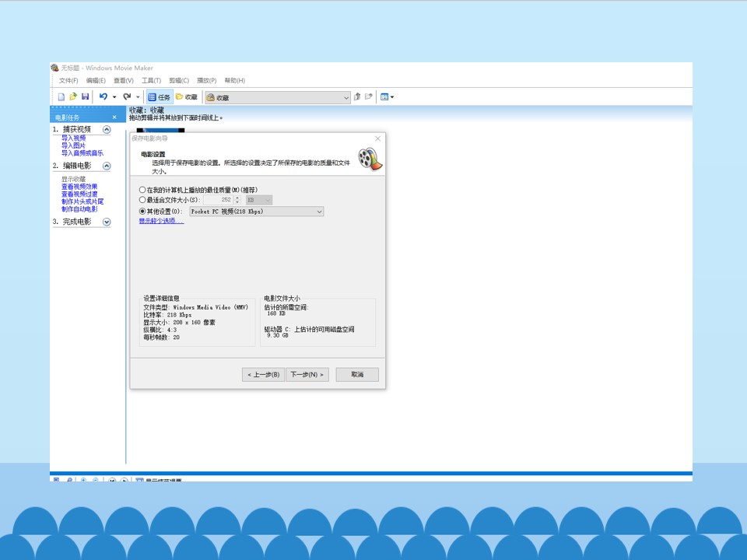
Task: Click the Save Project floppy icon
Action: point(86,96)
